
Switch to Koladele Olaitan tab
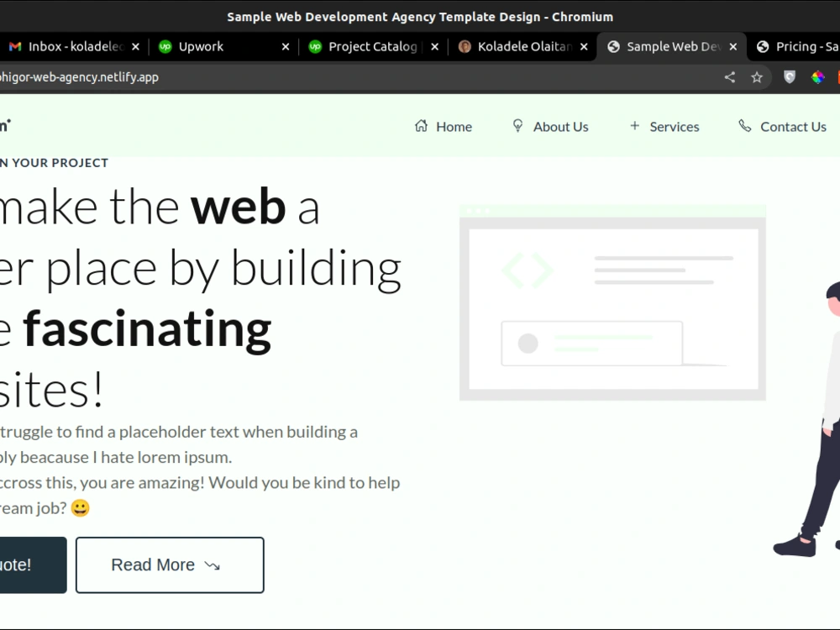tap(522, 46)
